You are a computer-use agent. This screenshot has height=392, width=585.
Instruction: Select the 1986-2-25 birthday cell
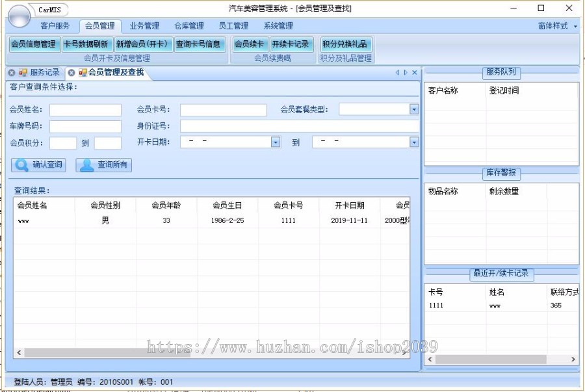pos(227,221)
